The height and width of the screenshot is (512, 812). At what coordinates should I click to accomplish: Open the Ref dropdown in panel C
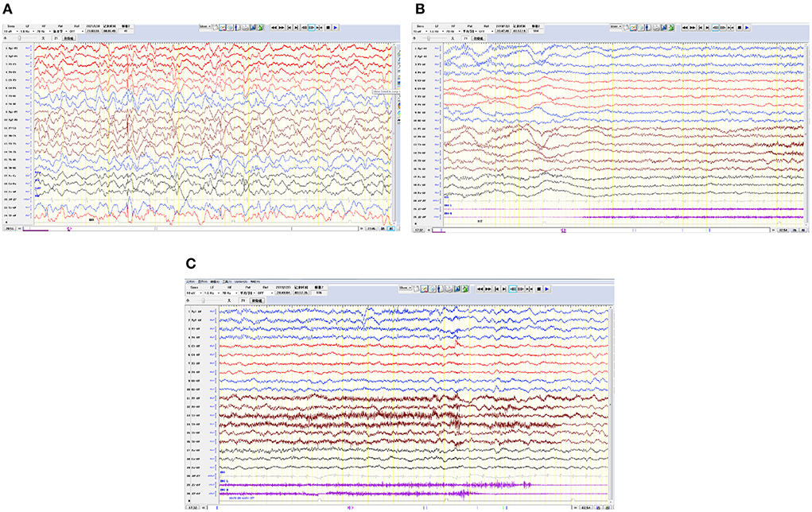265,293
